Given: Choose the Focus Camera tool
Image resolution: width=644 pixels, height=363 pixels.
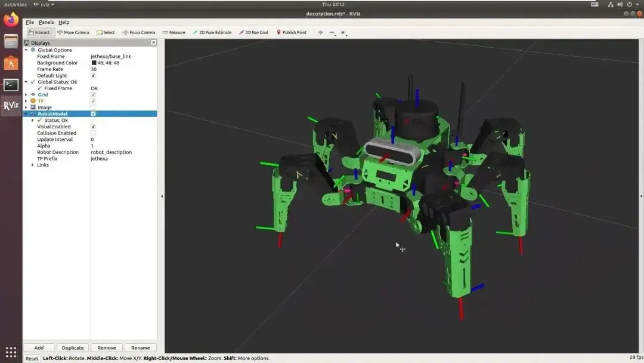Looking at the screenshot, I should [x=139, y=32].
